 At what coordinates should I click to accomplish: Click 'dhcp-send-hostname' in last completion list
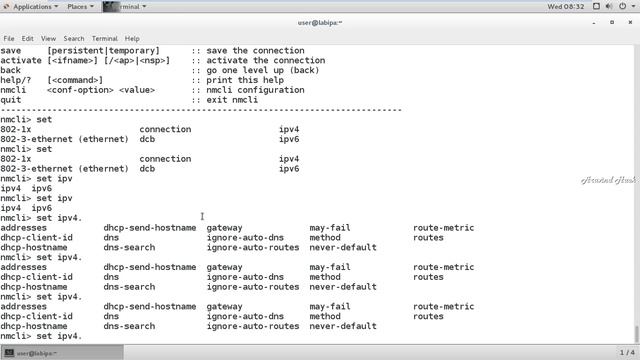tap(150, 307)
